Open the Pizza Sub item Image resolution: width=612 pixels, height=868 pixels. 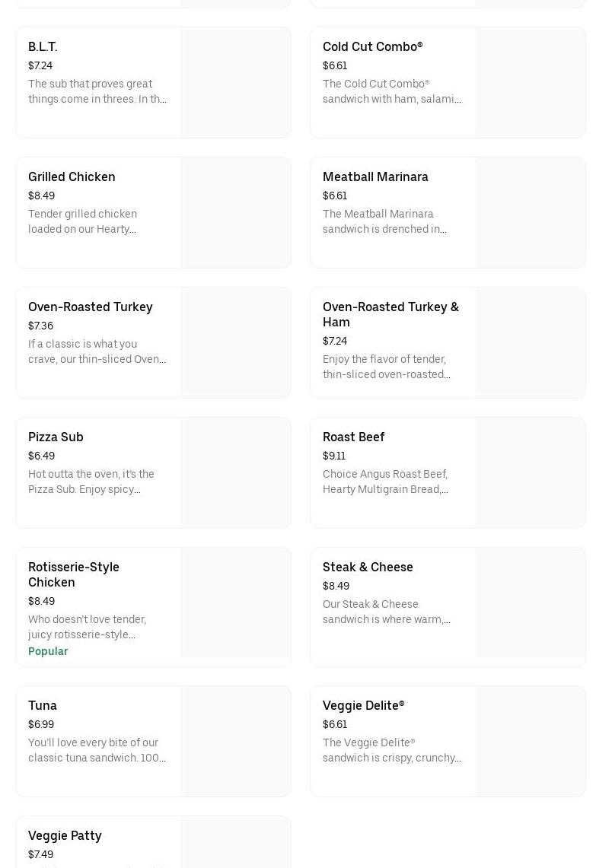56,437
